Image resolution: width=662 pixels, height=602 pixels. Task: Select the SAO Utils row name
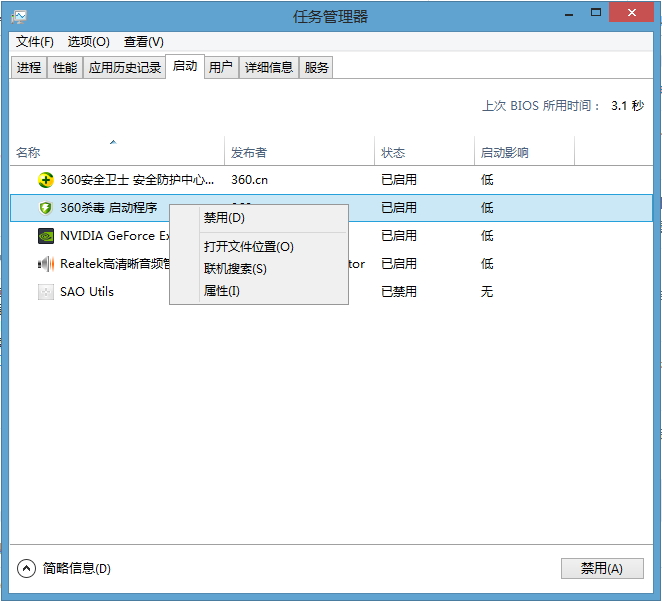pos(87,292)
